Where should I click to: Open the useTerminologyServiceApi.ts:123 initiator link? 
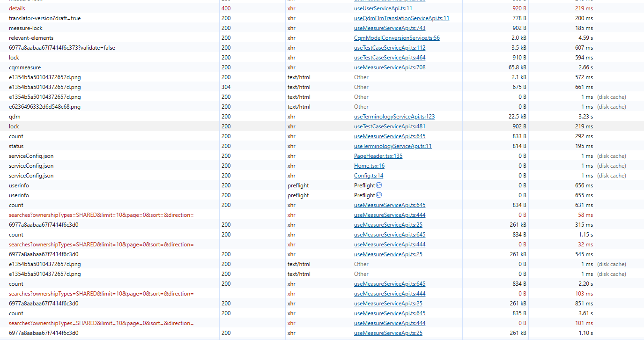pos(394,117)
